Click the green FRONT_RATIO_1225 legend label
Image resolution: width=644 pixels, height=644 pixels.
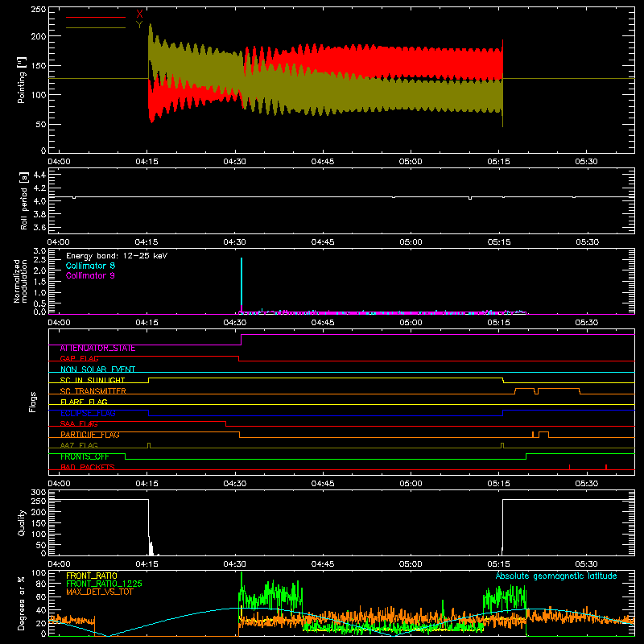(x=105, y=584)
